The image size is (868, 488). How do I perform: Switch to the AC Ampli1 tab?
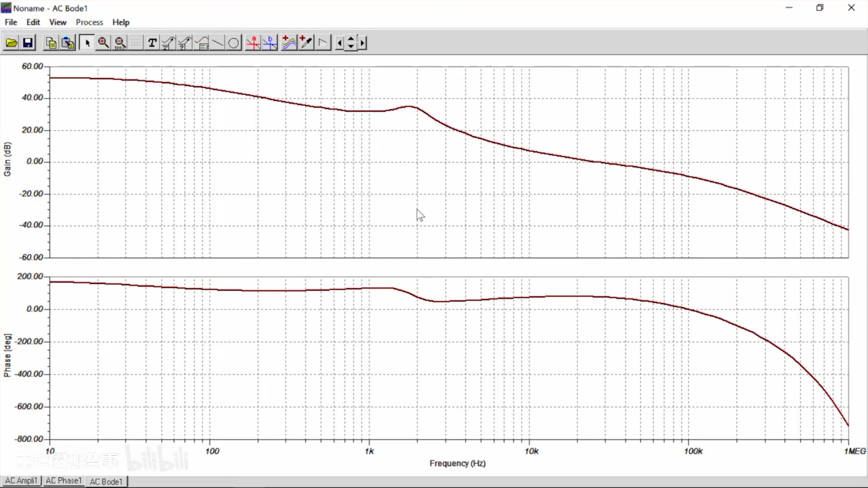click(x=21, y=481)
